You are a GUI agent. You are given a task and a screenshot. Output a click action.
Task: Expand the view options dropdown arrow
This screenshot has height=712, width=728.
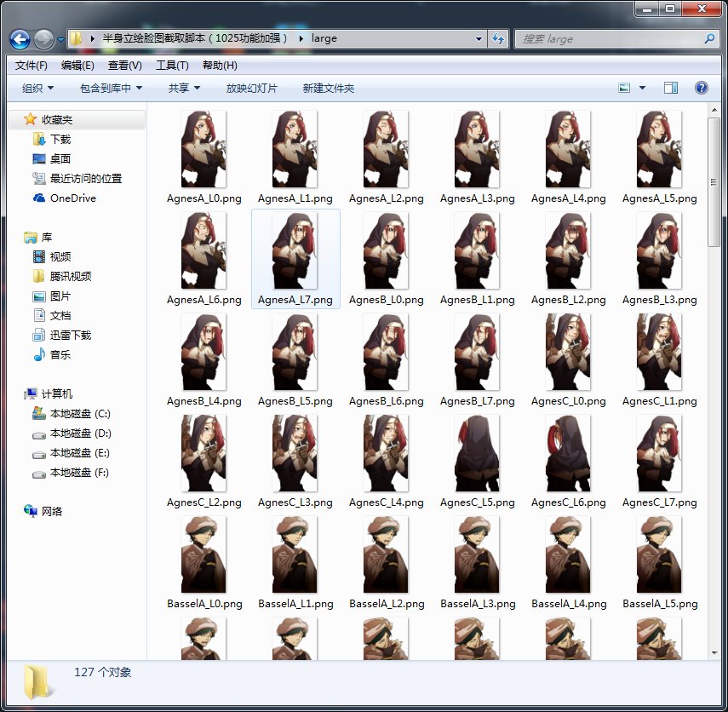pyautogui.click(x=643, y=88)
